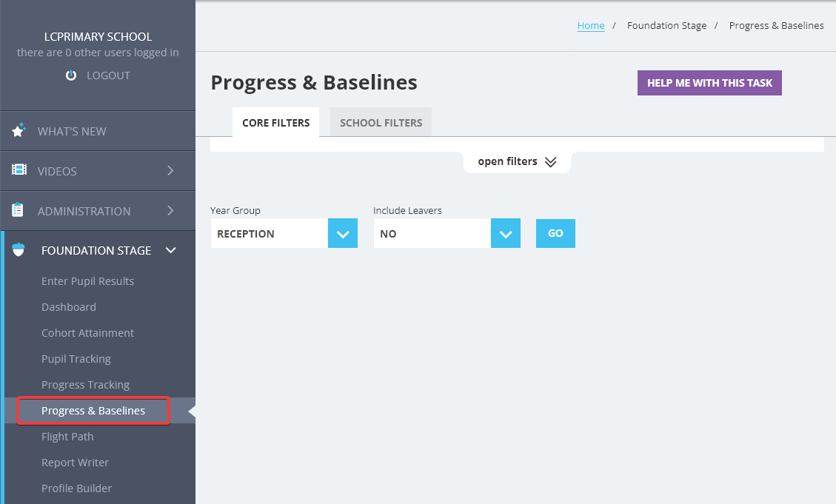Click Help Me With This Task button
This screenshot has height=504, width=836.
709,83
